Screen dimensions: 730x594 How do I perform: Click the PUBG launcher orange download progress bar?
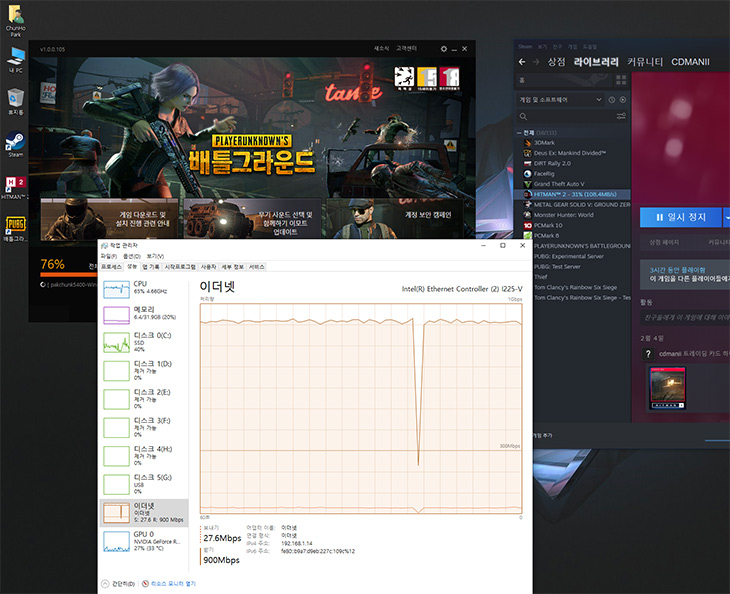click(69, 275)
